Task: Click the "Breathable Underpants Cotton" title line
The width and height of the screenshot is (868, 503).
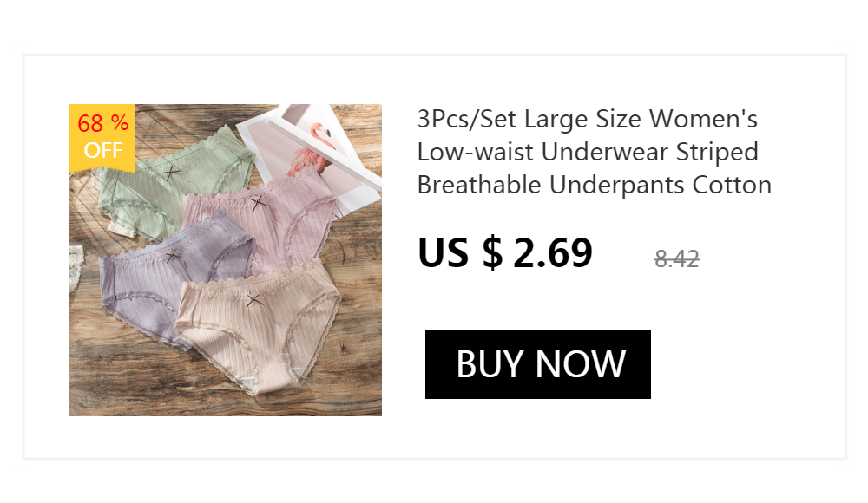Action: [594, 185]
